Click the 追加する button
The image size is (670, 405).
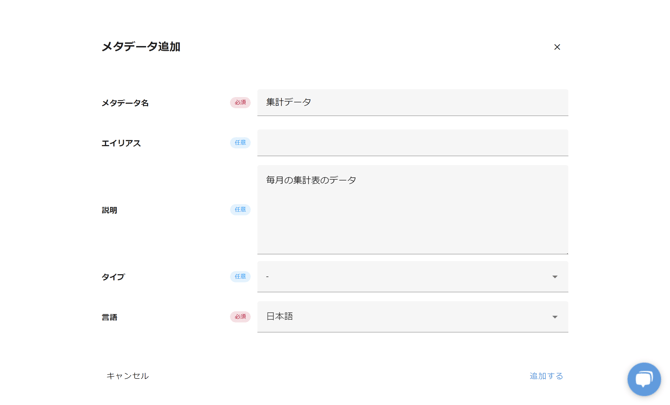point(546,376)
